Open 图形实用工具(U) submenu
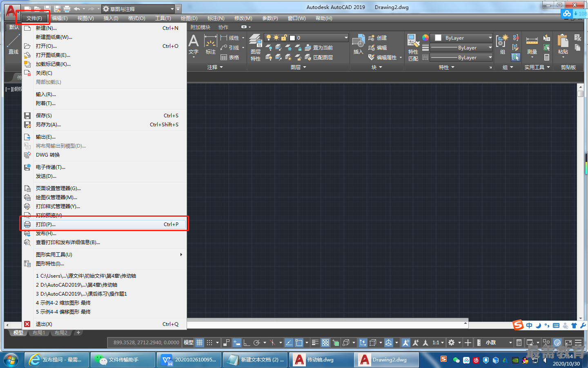The height and width of the screenshot is (368, 588). tap(104, 254)
